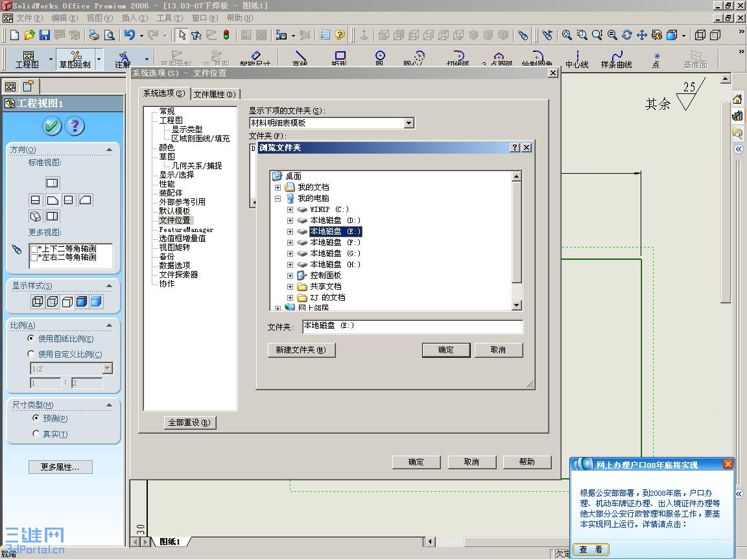Click the Pan view icon
The width and height of the screenshot is (747, 560).
tap(642, 35)
